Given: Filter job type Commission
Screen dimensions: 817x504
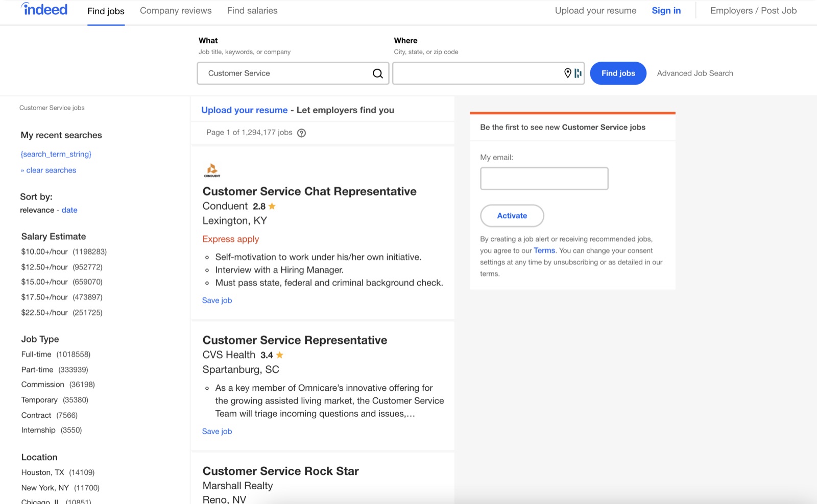Looking at the screenshot, I should pyautogui.click(x=58, y=385).
